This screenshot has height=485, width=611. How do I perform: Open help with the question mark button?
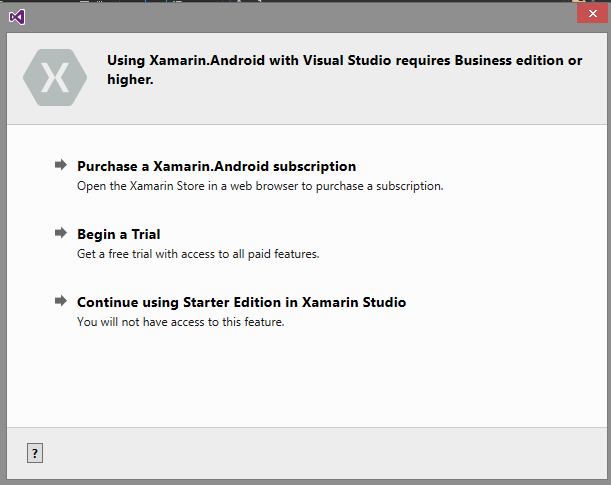[x=35, y=454]
